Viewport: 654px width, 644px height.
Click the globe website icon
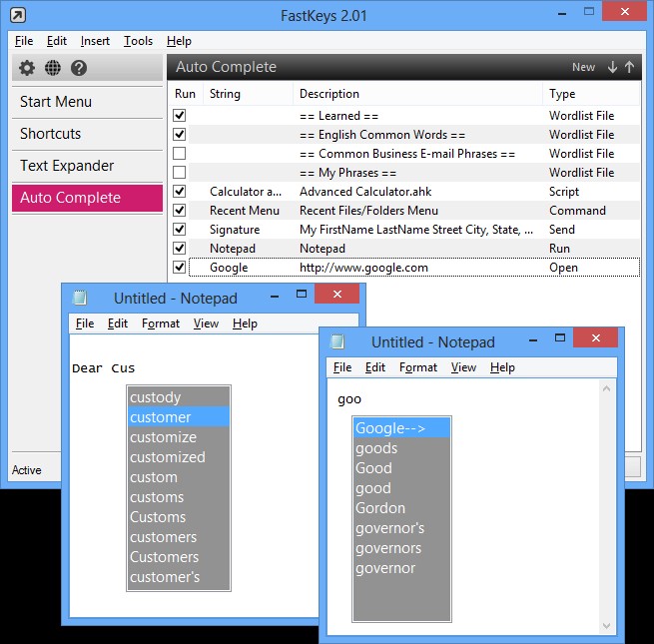coord(53,68)
